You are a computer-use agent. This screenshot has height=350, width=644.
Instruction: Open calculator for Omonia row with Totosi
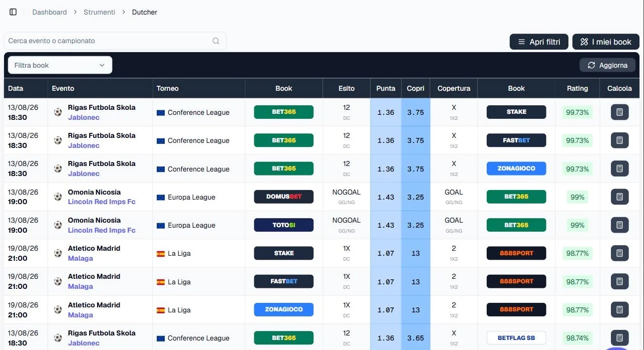pos(619,225)
